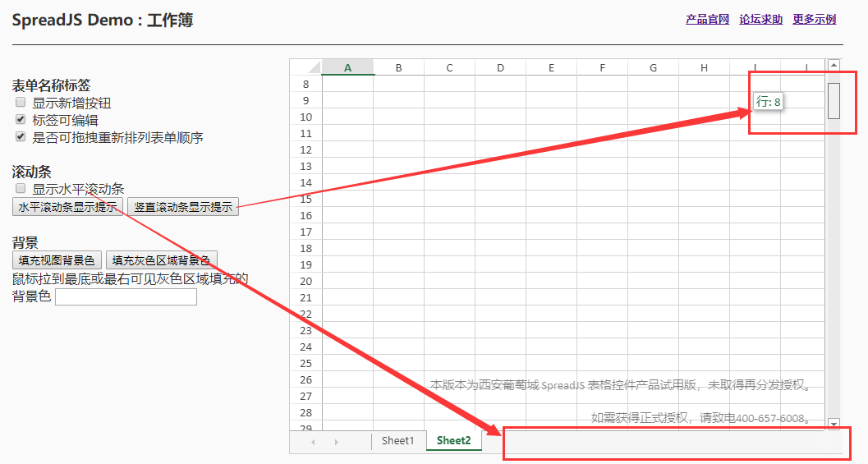Screen dimensions: 868x464
Task: Click the 填充视图背景色 button
Action: coord(57,260)
